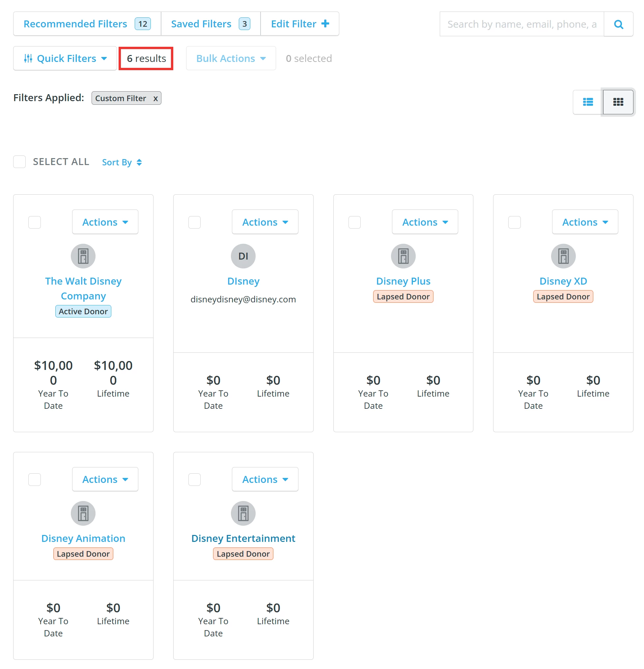The height and width of the screenshot is (669, 644).
Task: Click The Walt Disney Company building avatar
Action: coord(83,256)
